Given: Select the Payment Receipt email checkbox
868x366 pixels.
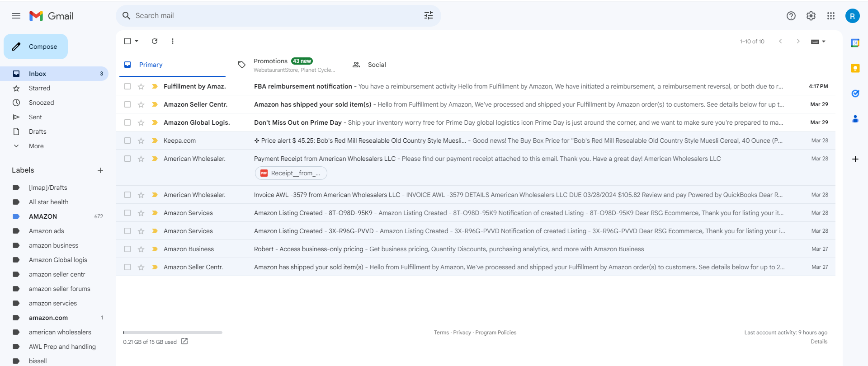Looking at the screenshot, I should 127,159.
